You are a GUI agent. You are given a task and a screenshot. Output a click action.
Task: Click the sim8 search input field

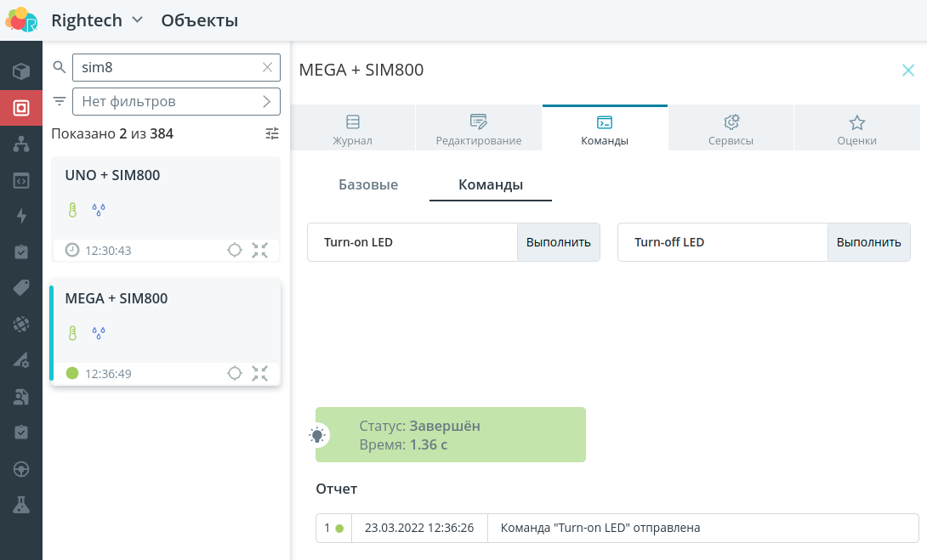pos(166,67)
